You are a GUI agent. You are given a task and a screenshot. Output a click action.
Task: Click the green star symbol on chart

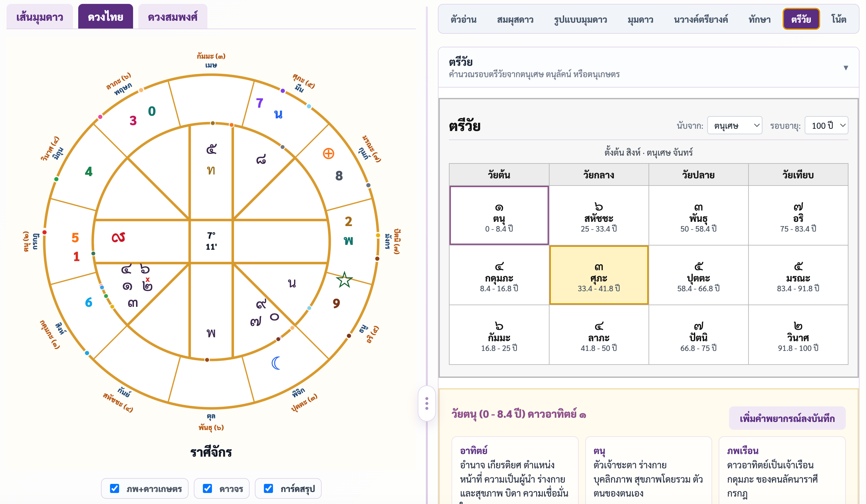click(x=344, y=280)
